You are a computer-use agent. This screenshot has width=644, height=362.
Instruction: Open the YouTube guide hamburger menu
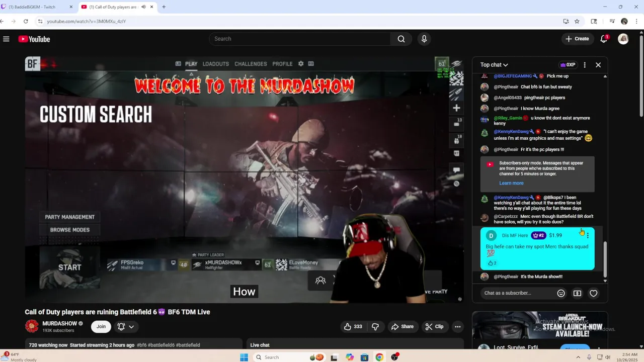click(6, 39)
